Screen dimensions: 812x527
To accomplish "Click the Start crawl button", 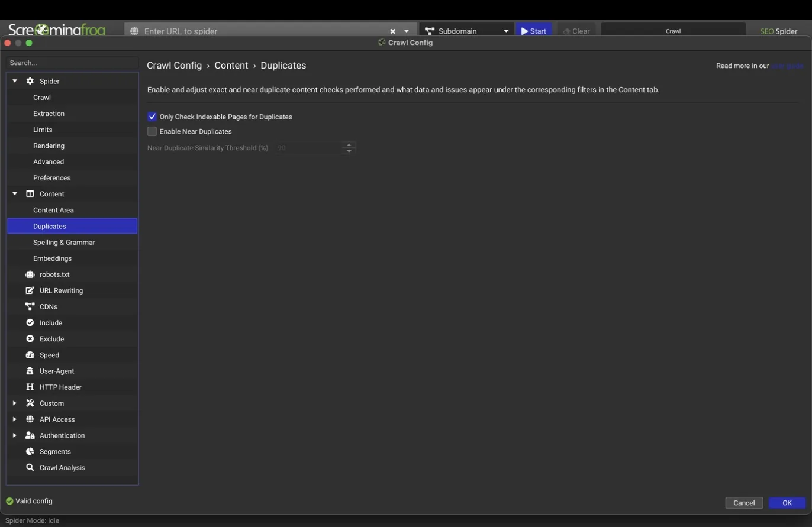I will pyautogui.click(x=534, y=31).
